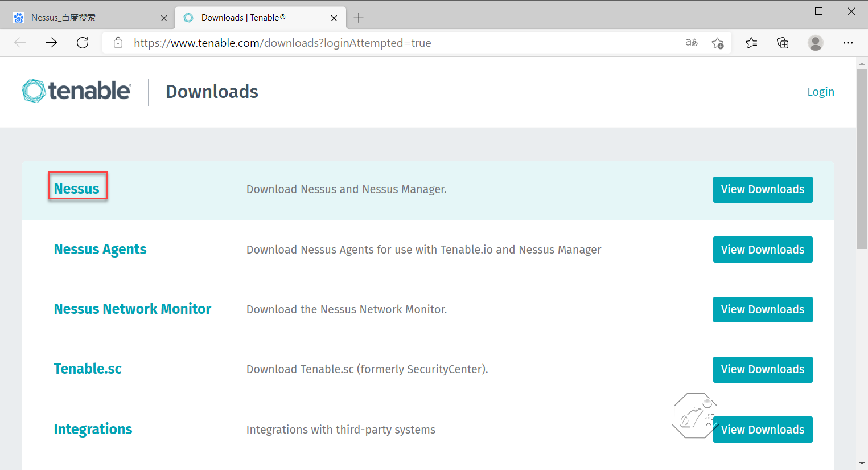Click the tenable logo
Viewport: 868px width, 470px height.
(76, 91)
